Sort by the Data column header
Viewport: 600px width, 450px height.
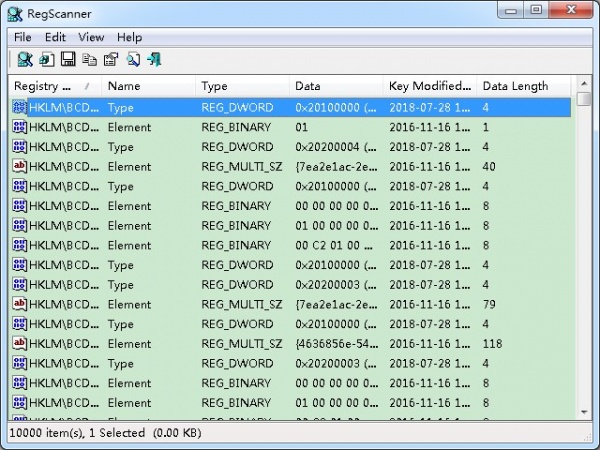pos(336,86)
